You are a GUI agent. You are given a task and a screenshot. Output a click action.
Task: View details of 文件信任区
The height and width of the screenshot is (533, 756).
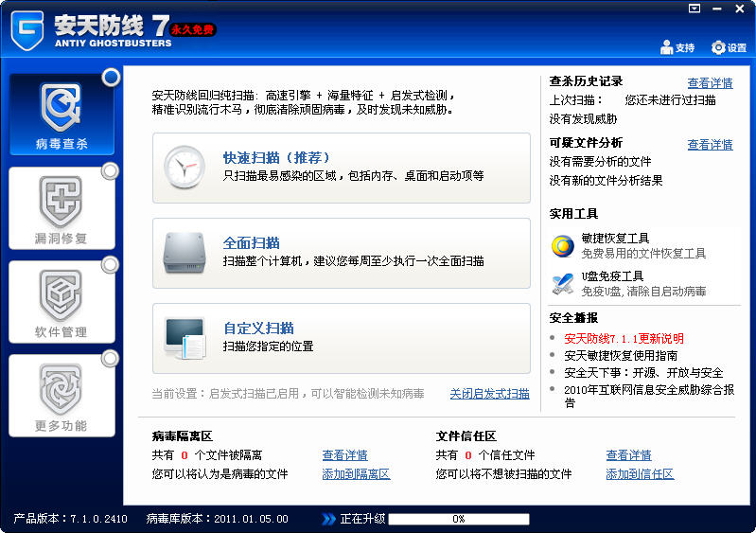coord(628,454)
